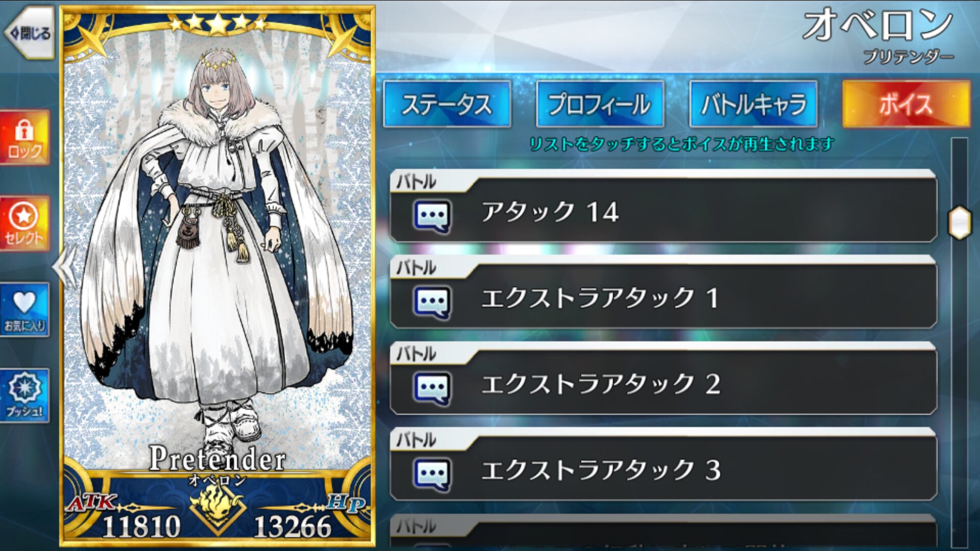Select the バトルキャラ tab
980x551 pixels.
(753, 104)
